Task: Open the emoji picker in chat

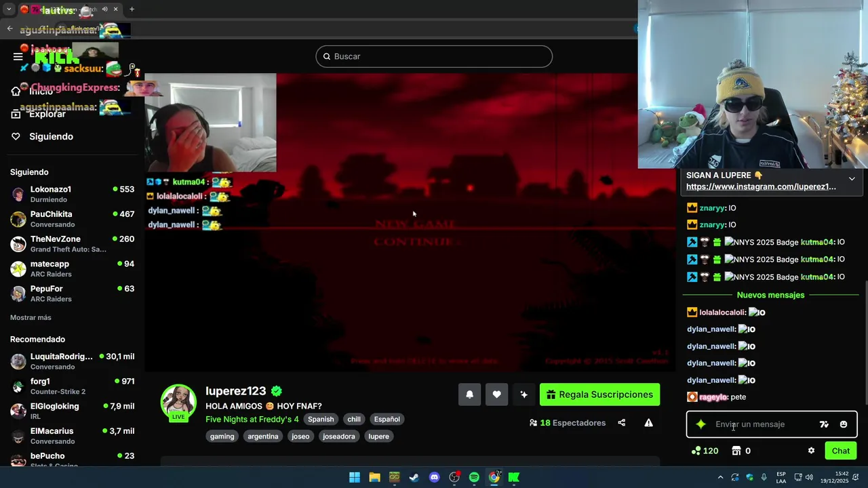Action: coord(844,424)
